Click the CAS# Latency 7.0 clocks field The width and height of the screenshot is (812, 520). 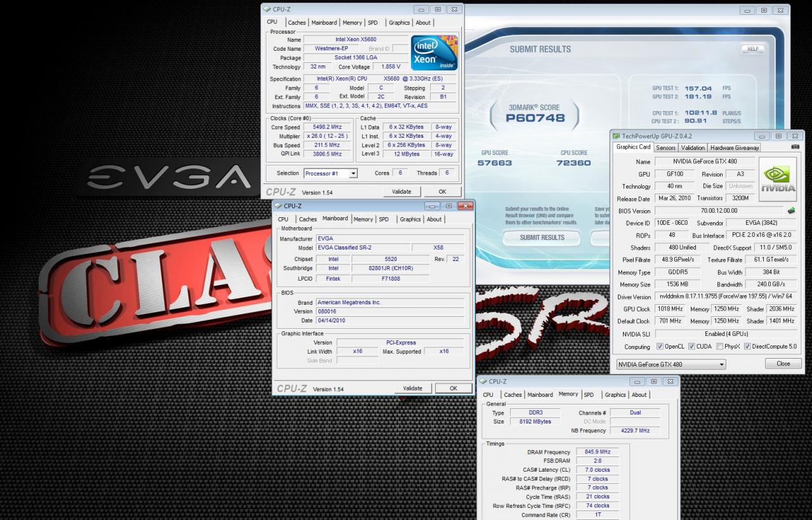point(598,470)
